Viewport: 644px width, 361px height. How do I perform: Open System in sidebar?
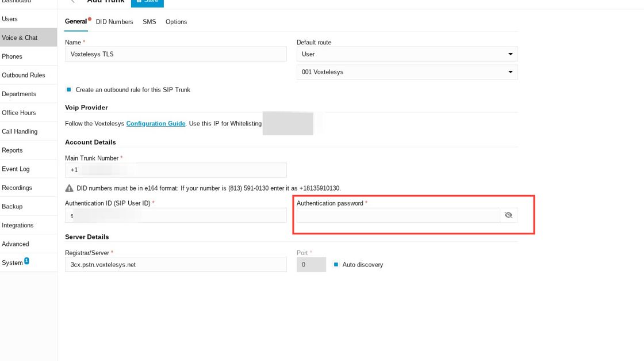tap(28, 263)
